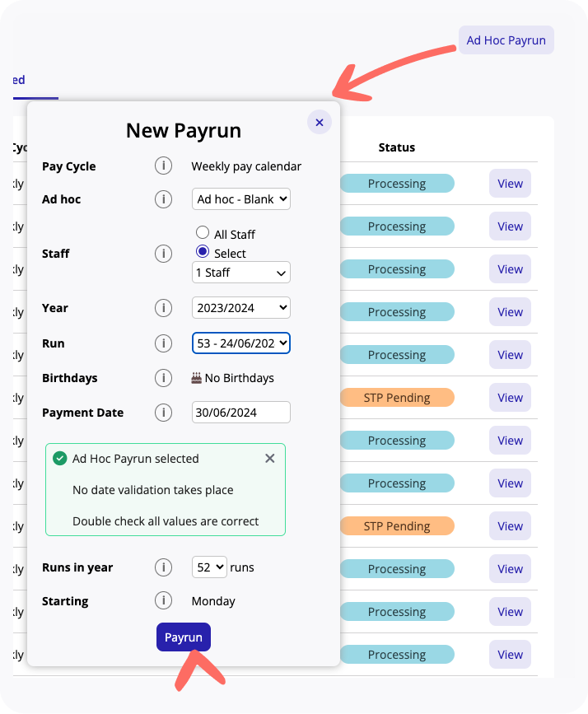Click the blue Payrun submit button

pos(184,637)
